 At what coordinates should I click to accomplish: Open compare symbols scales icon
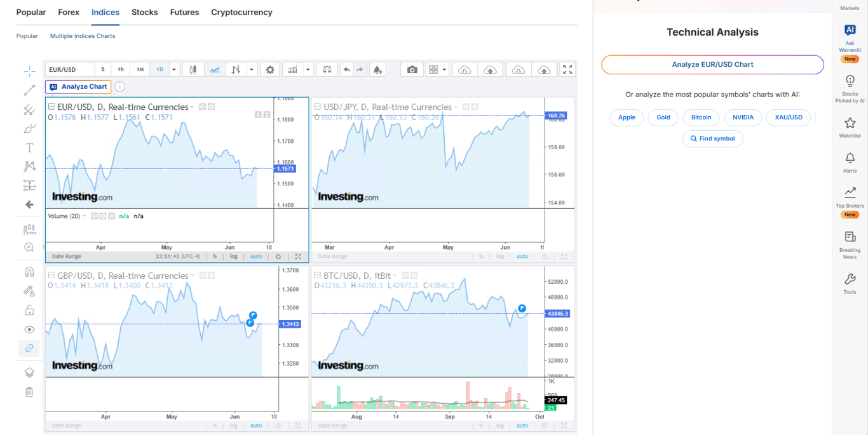click(x=327, y=70)
